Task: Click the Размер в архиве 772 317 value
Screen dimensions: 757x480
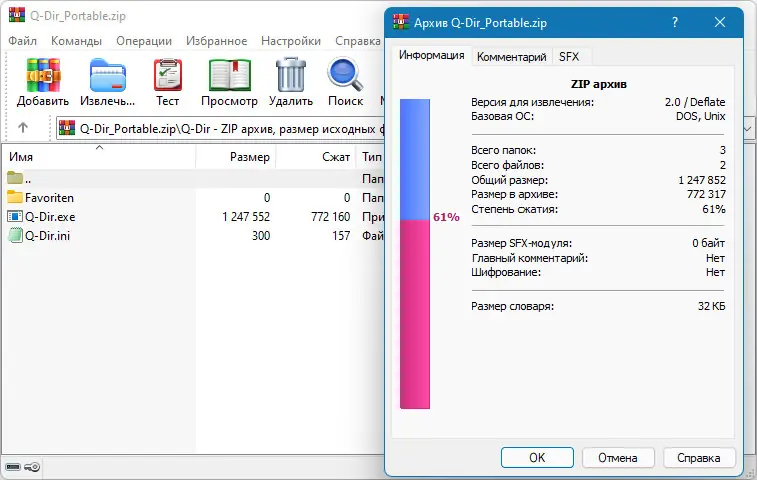Action: [x=706, y=194]
